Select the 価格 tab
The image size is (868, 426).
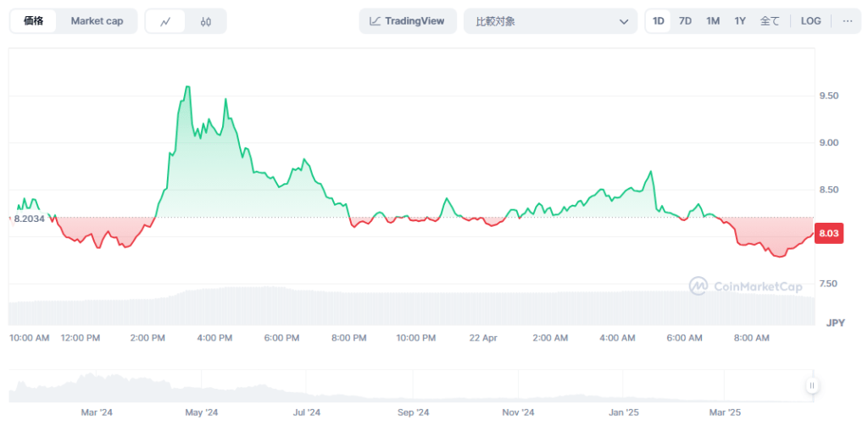34,21
